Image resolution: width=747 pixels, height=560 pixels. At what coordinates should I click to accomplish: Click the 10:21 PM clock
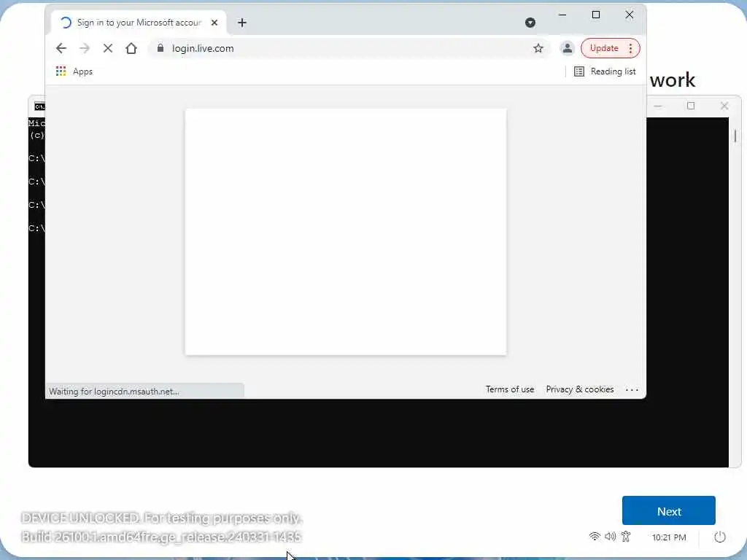(669, 537)
